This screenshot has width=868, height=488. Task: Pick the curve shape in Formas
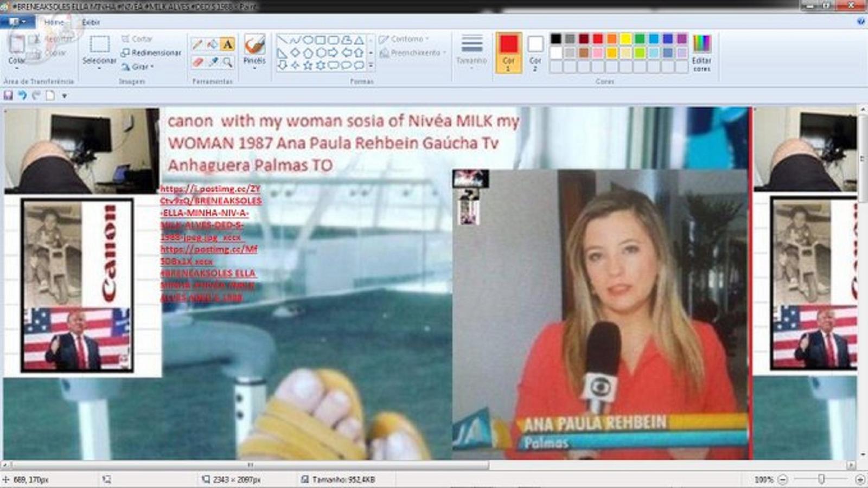295,40
